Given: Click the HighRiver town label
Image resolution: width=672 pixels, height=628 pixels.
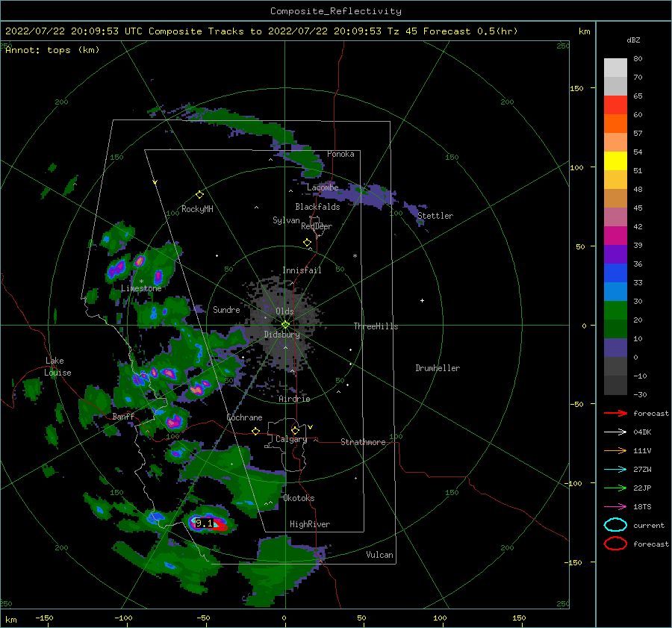Looking at the screenshot, I should click(310, 524).
